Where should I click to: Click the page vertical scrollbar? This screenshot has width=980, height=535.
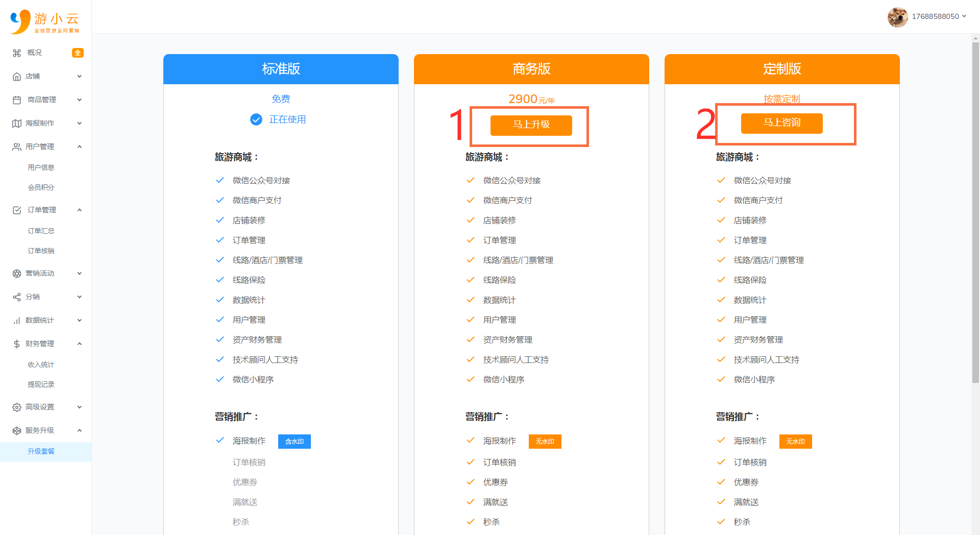tap(975, 212)
